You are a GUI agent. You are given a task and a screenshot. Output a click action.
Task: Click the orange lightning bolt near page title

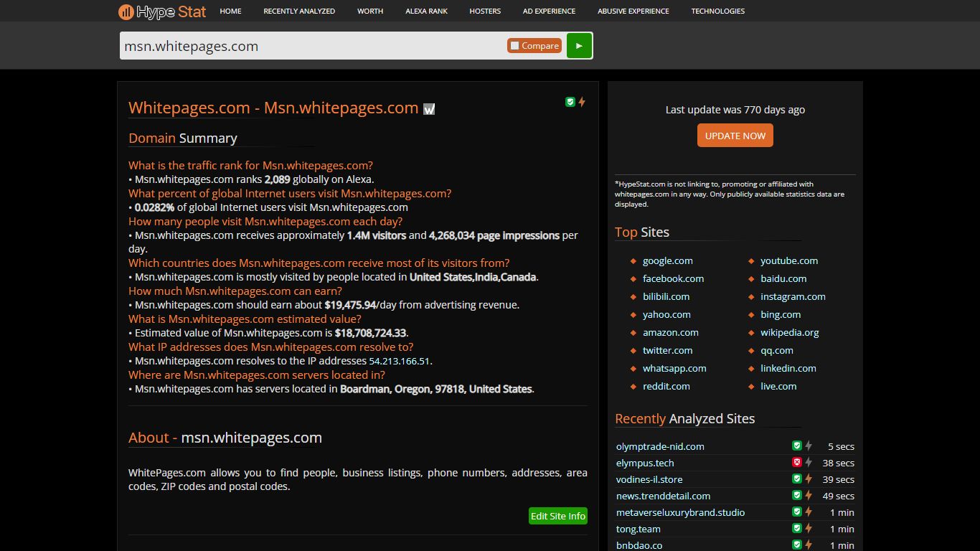coord(582,102)
